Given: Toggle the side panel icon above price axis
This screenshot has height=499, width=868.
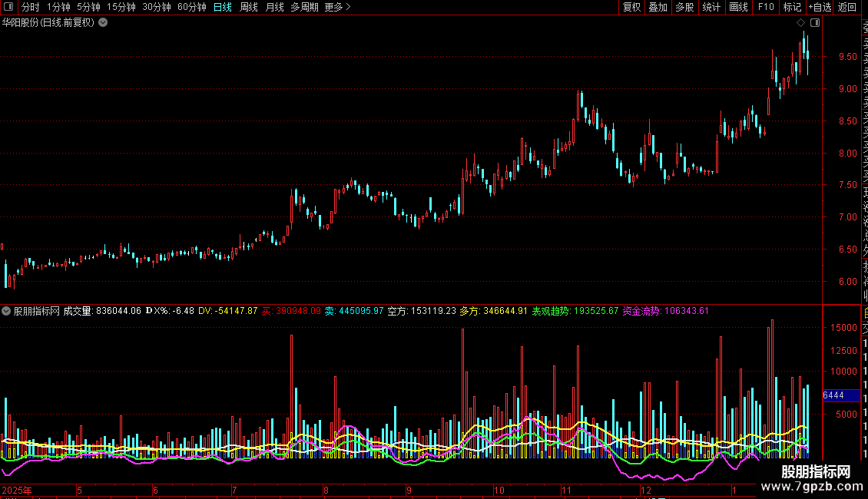Looking at the screenshot, I should pos(815,23).
